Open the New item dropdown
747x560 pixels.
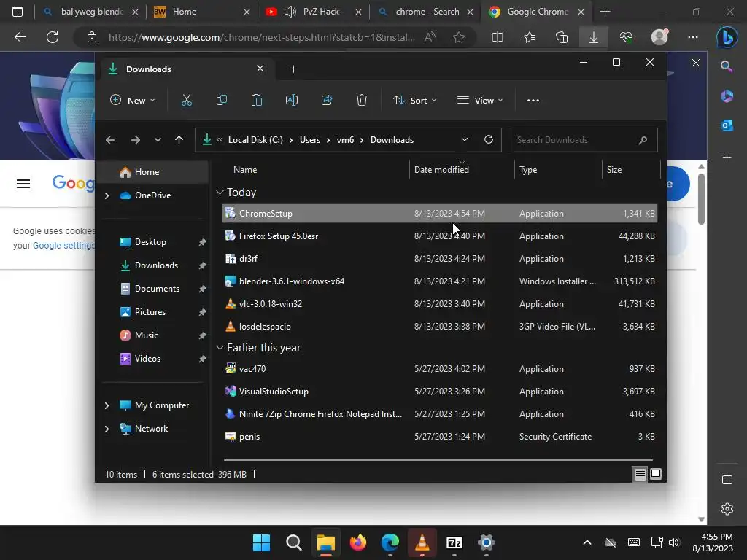[x=133, y=101]
